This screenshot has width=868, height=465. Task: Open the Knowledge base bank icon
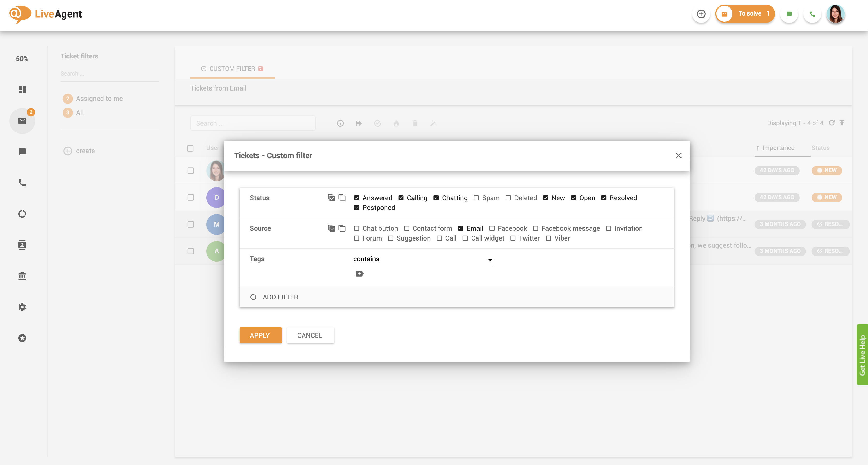[22, 276]
